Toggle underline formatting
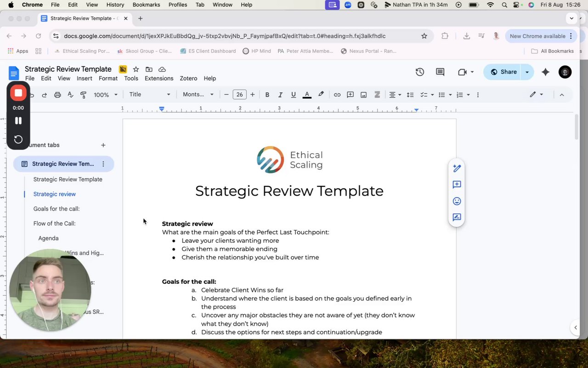This screenshot has width=588, height=368. click(294, 95)
